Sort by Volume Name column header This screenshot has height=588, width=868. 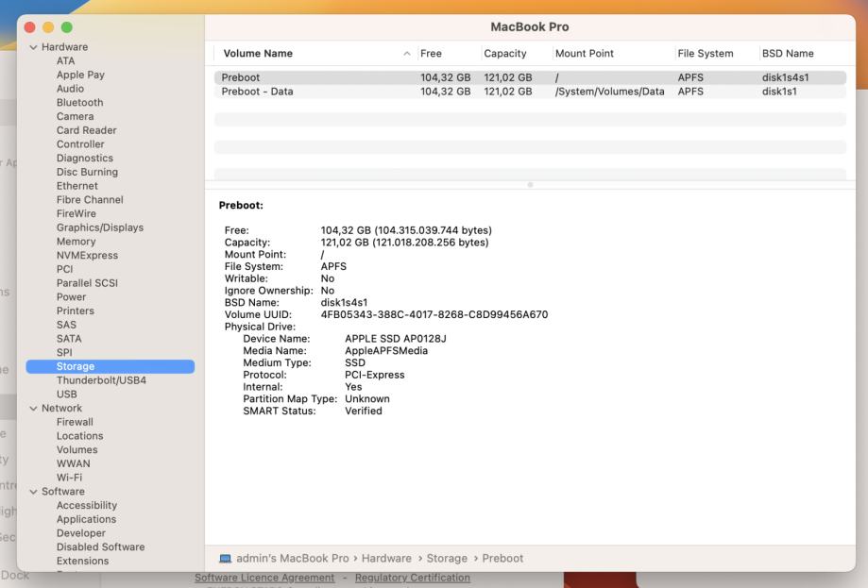[x=258, y=54]
